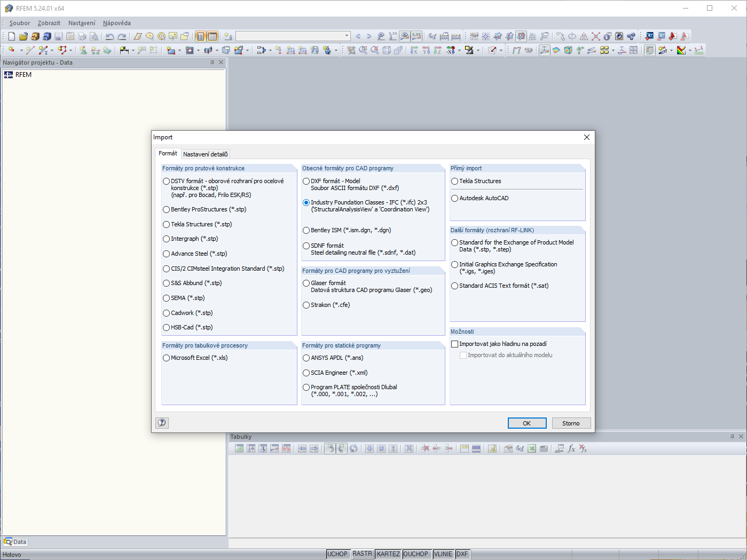Enable 'Importovat jako hladinu na pozadí' checkbox
The image size is (747, 560).
[455, 344]
